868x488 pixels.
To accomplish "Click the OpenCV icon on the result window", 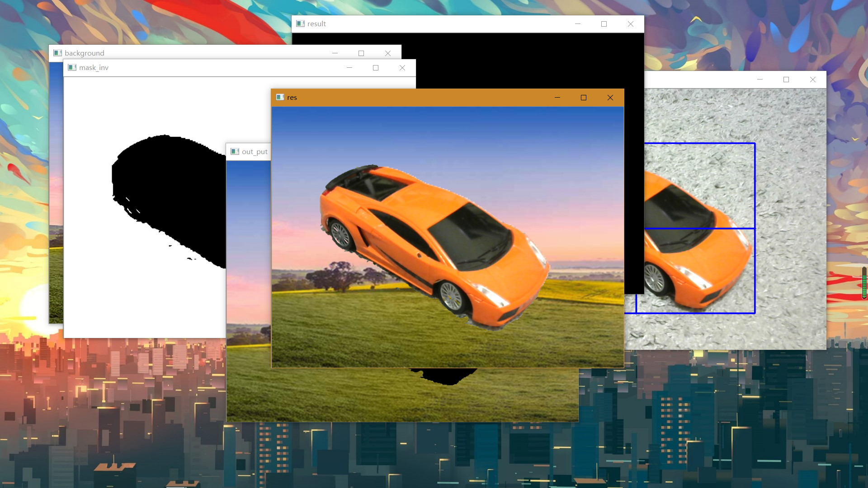I will click(x=300, y=24).
